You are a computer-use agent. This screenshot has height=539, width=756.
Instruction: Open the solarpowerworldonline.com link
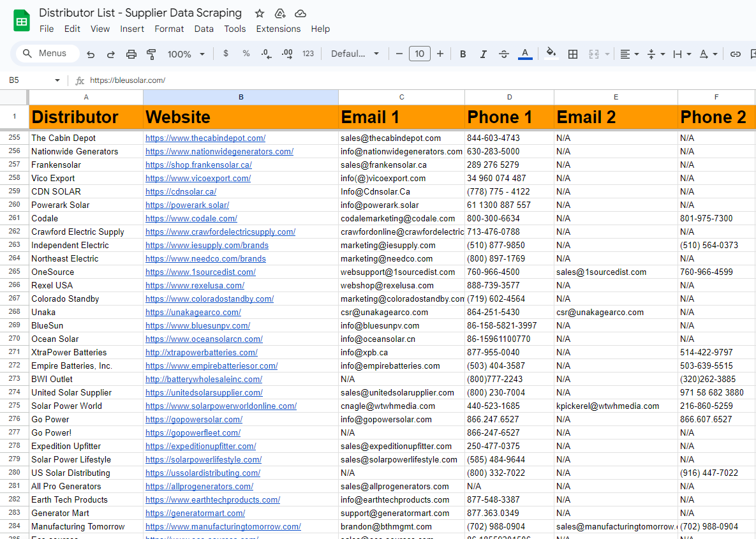[x=221, y=406]
